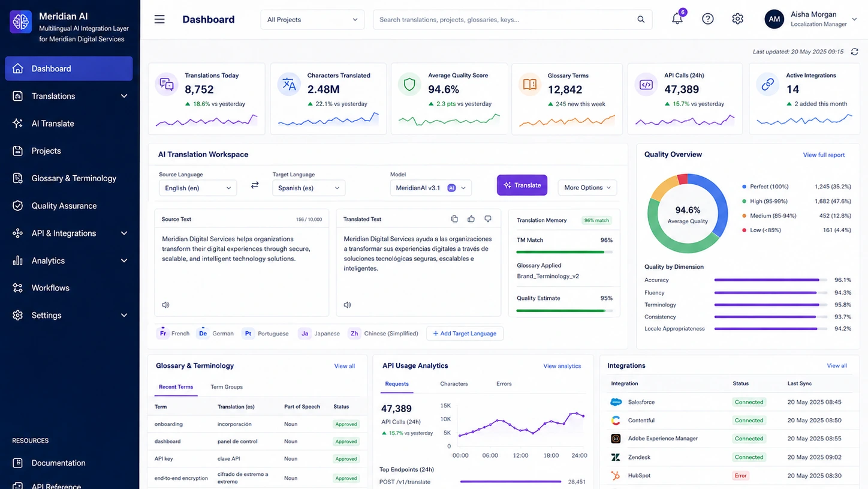Give thumbs up to the translated text
Image resolution: width=868 pixels, height=489 pixels.
pos(471,219)
